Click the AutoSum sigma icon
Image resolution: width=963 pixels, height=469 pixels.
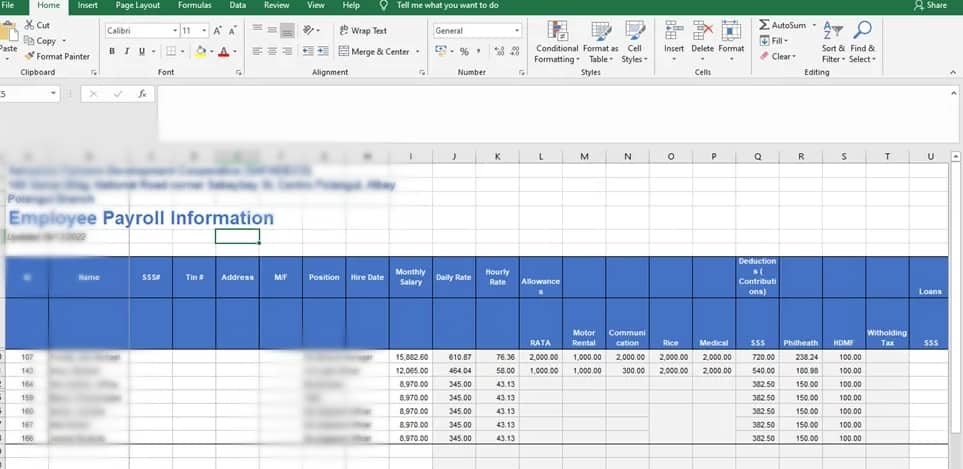pyautogui.click(x=765, y=25)
